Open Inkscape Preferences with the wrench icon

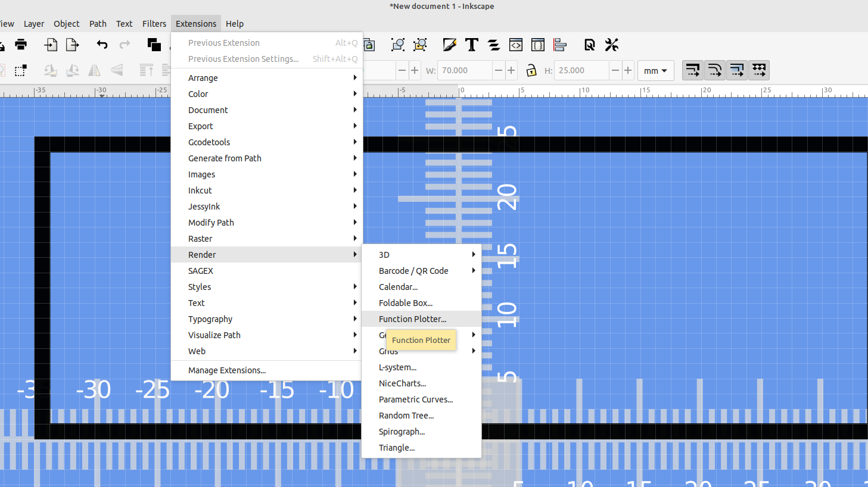click(x=611, y=45)
